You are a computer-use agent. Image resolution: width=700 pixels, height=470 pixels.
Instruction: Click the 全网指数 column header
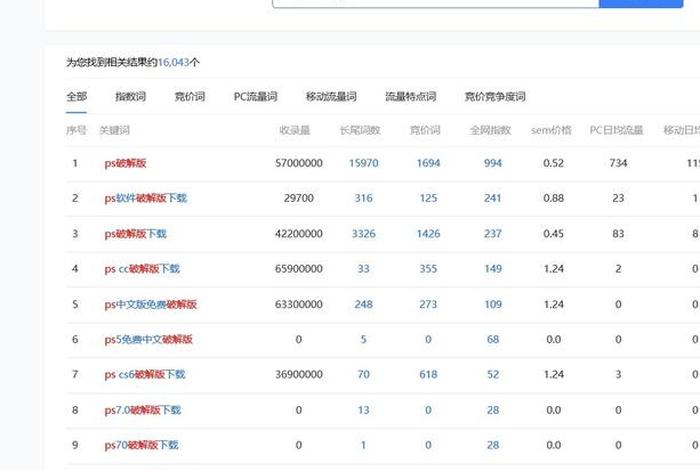tap(490, 130)
